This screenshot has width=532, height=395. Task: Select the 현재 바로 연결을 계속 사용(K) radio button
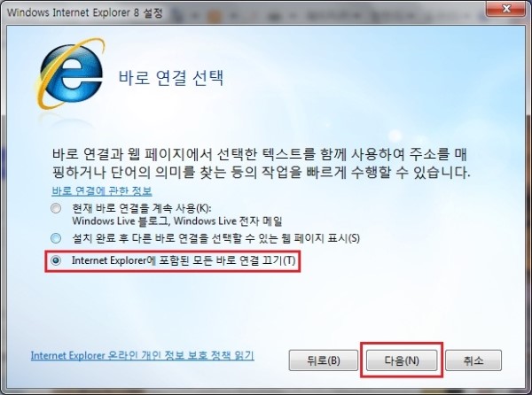(56, 208)
